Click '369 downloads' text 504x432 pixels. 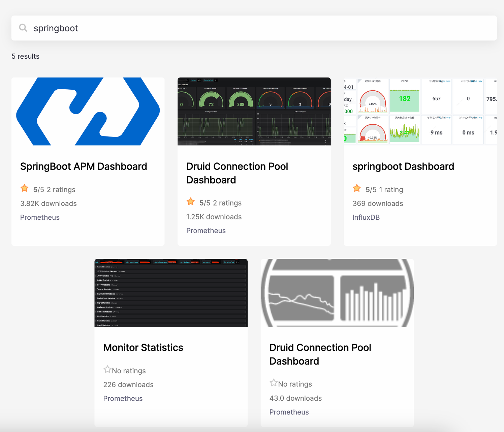point(378,204)
